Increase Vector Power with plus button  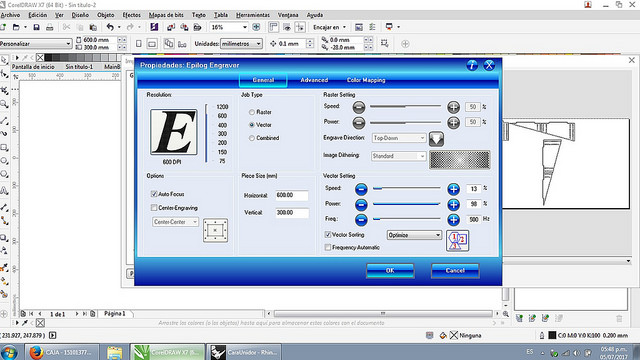click(453, 204)
